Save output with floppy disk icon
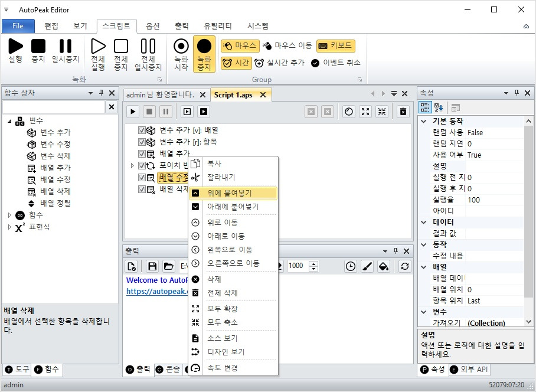Image resolution: width=536 pixels, height=392 pixels. [x=152, y=266]
